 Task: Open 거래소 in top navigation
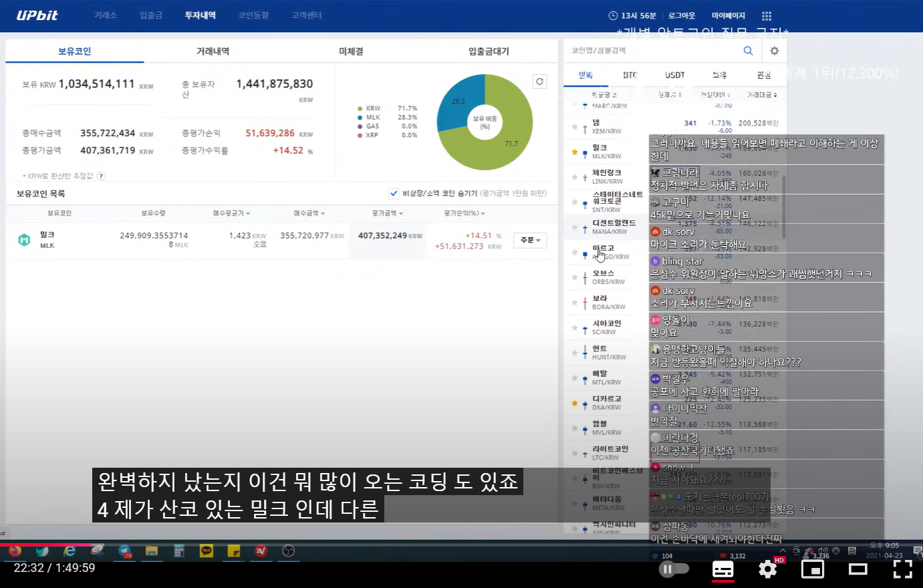point(106,15)
